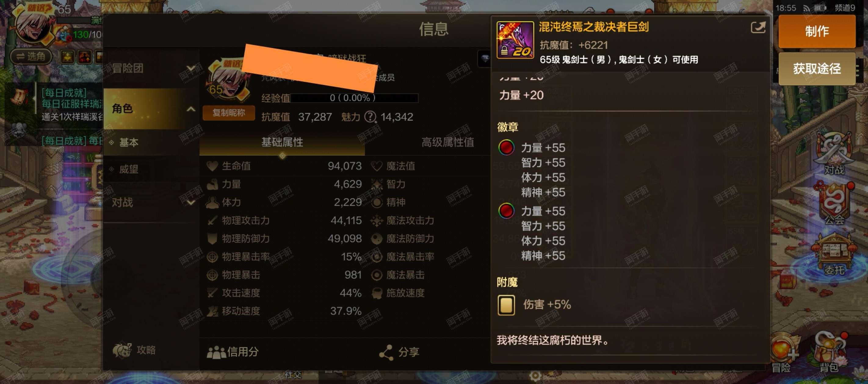
Task: Select the second red 徽章 emblem socket
Action: click(506, 211)
